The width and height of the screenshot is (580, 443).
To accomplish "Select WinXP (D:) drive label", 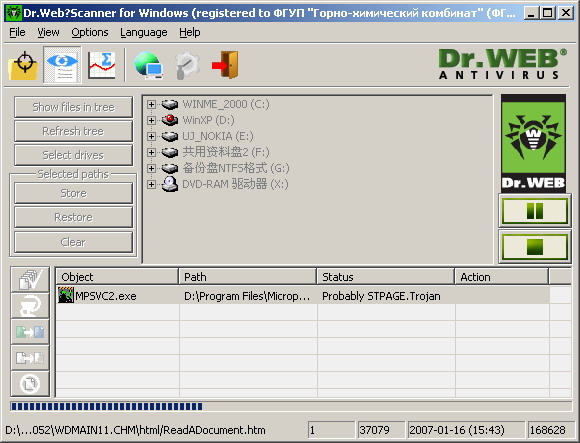I will pyautogui.click(x=209, y=120).
